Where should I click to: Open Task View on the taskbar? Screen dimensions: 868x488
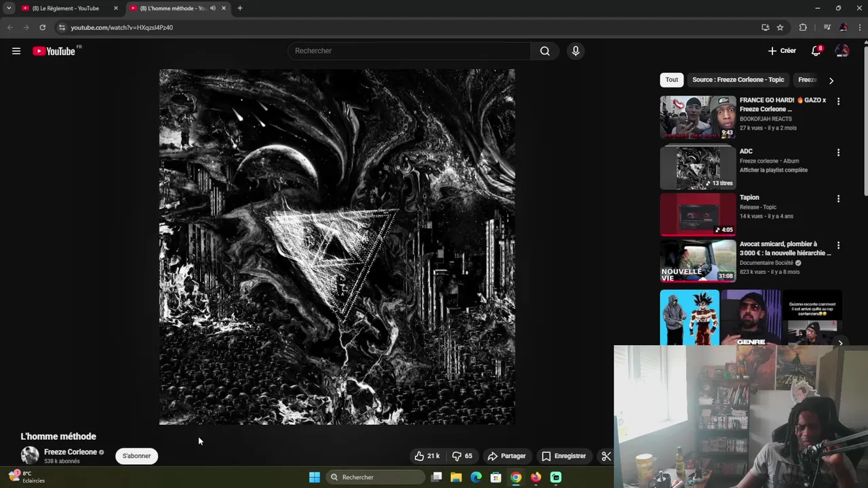pyautogui.click(x=437, y=477)
